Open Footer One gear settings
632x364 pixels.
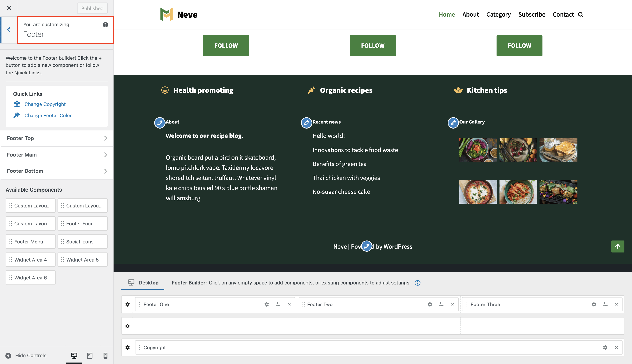tap(266, 304)
